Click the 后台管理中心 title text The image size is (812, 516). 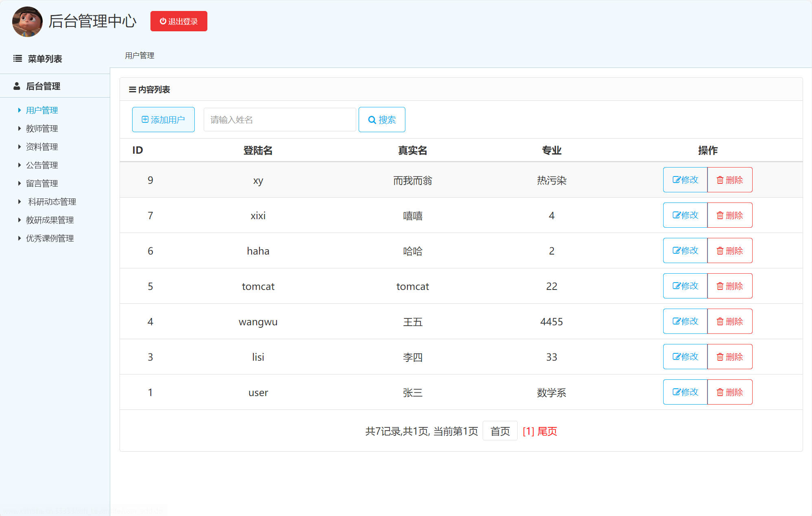click(x=93, y=21)
